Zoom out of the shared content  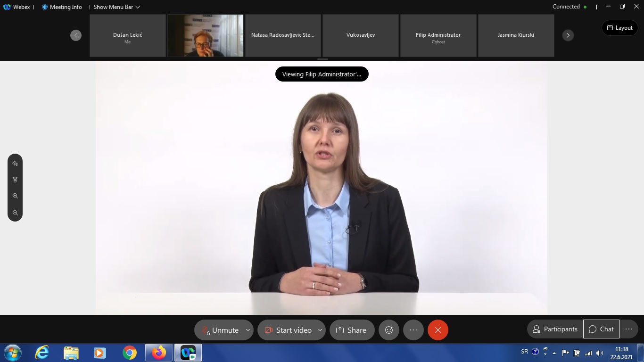pyautogui.click(x=15, y=213)
